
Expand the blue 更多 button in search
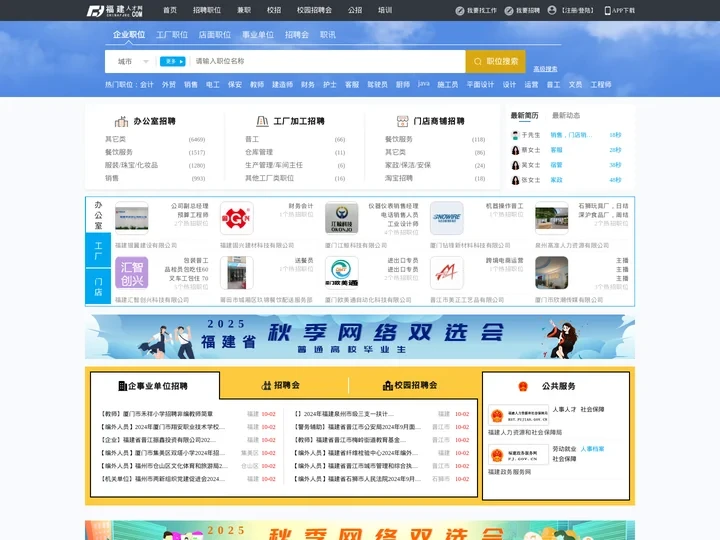pos(173,62)
